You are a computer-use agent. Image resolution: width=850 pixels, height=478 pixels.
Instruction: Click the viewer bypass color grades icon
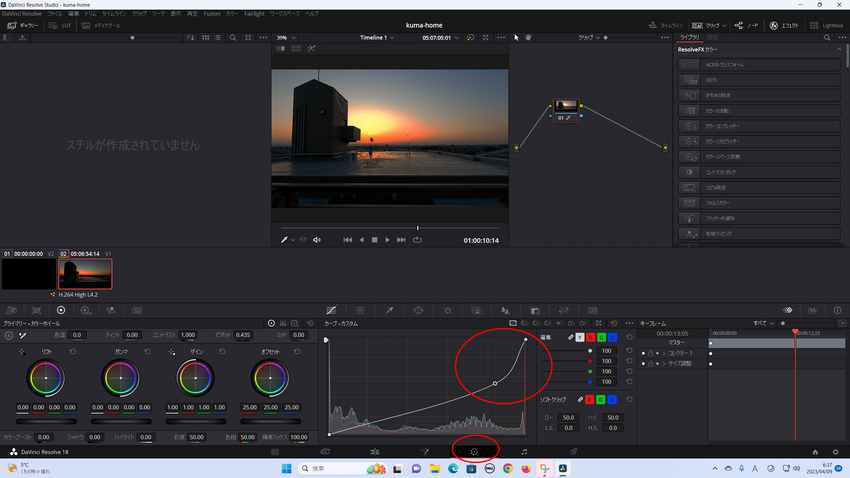[x=471, y=38]
